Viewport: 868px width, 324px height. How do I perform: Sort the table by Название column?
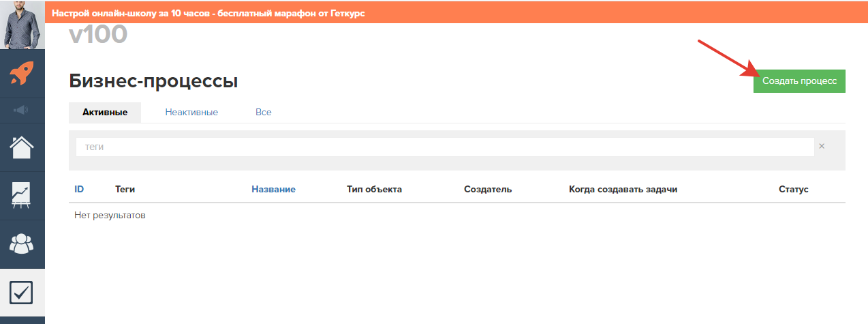[273, 189]
